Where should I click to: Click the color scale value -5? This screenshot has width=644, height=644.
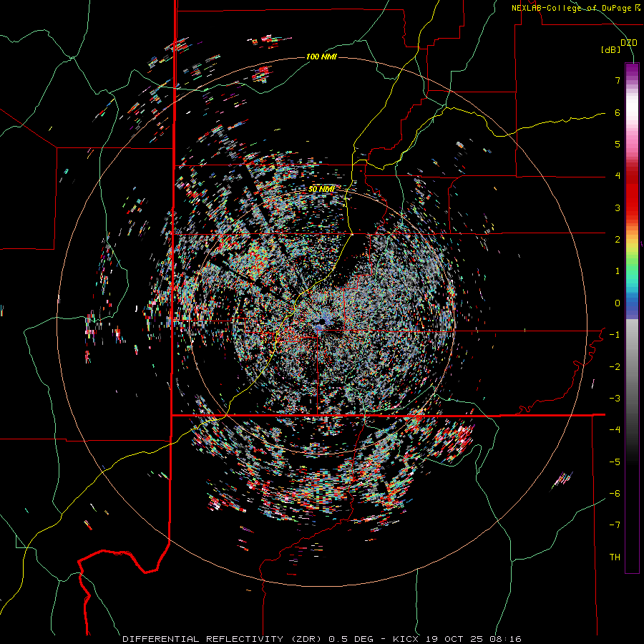pyautogui.click(x=615, y=462)
